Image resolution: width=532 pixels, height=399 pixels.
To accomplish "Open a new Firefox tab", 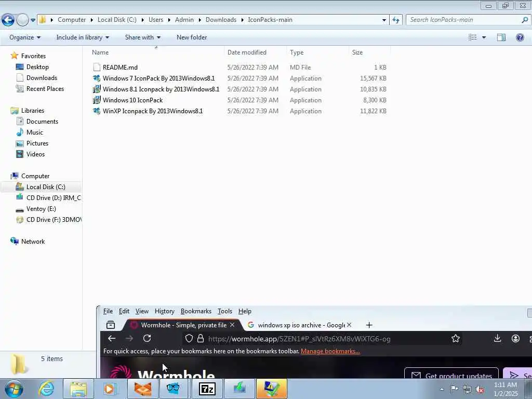I will tap(369, 325).
